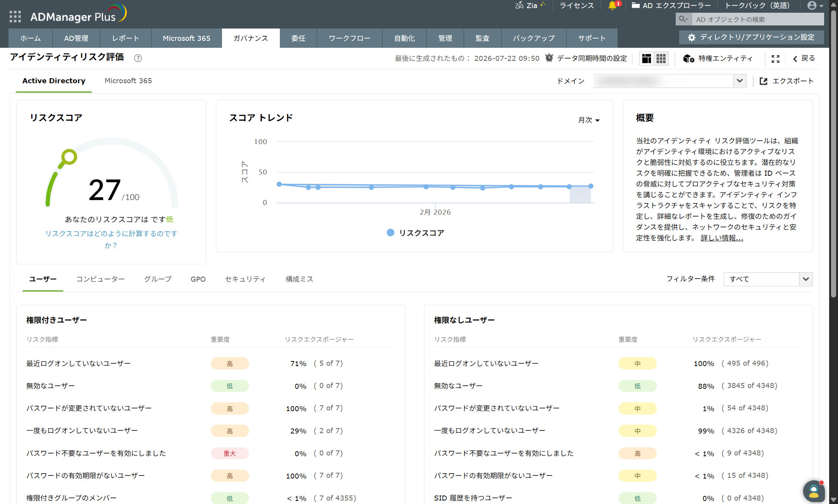This screenshot has height=504, width=838.
Task: Expand the フィルター条件 すべて dropdown
Action: click(x=768, y=279)
